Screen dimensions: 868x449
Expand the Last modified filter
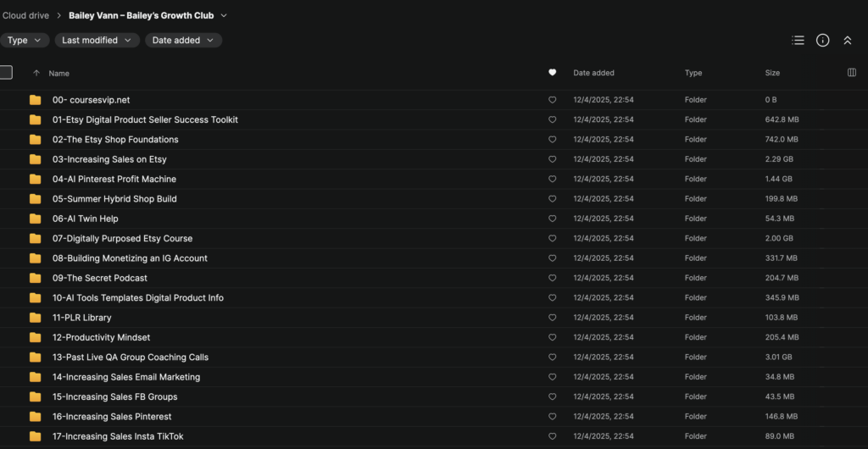[x=97, y=40]
